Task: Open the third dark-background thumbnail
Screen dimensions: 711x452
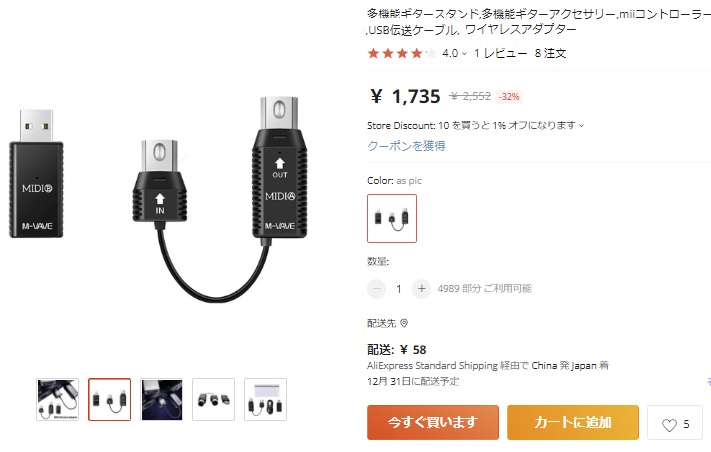Action: pos(161,399)
